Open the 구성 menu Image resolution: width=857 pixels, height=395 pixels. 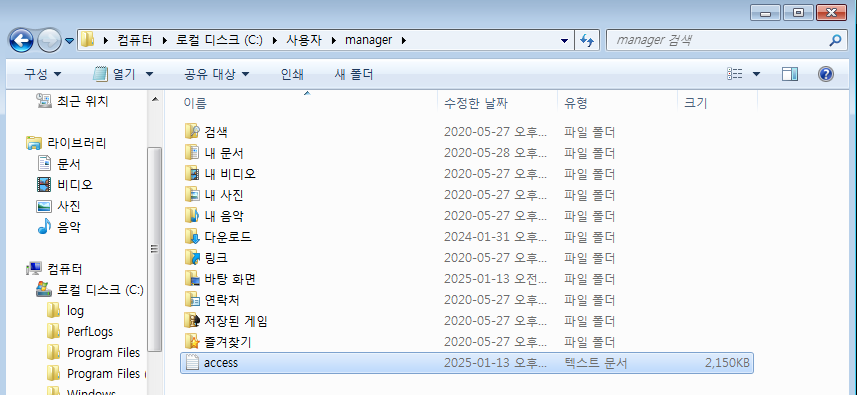click(x=43, y=74)
